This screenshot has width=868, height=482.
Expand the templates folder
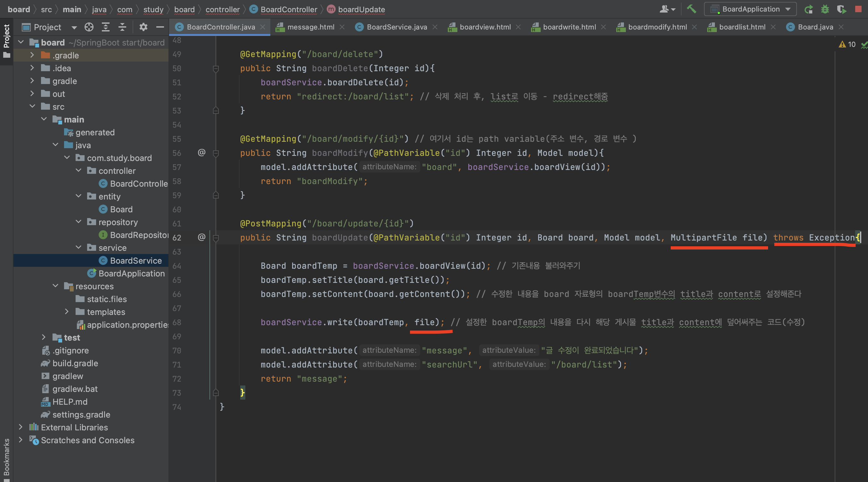point(67,312)
